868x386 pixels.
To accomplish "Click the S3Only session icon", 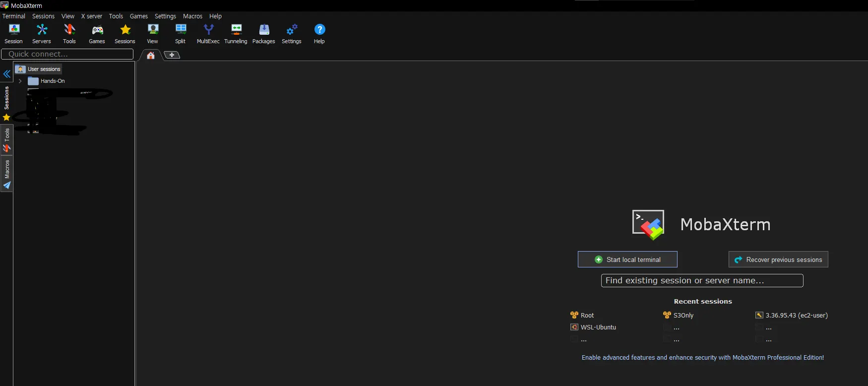I will point(667,315).
